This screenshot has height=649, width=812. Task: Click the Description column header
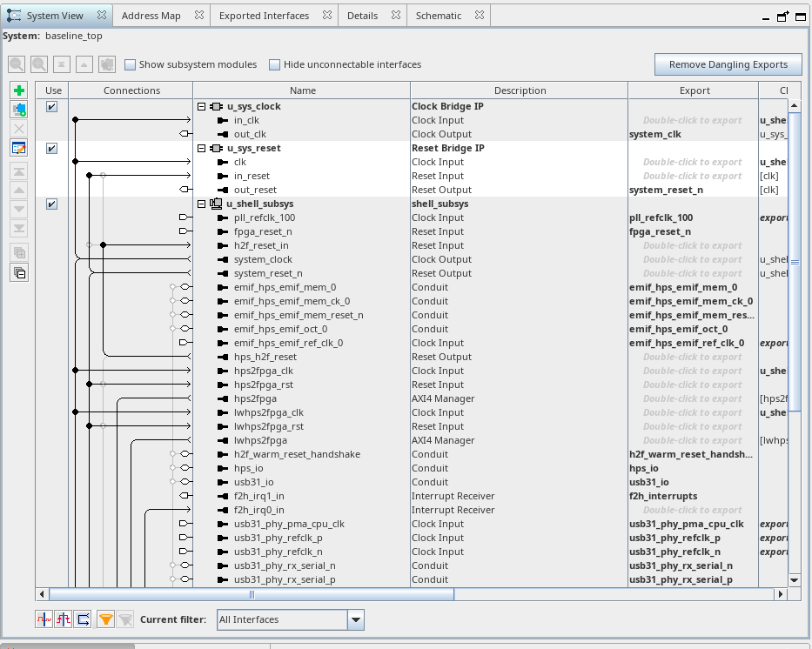[x=520, y=90]
